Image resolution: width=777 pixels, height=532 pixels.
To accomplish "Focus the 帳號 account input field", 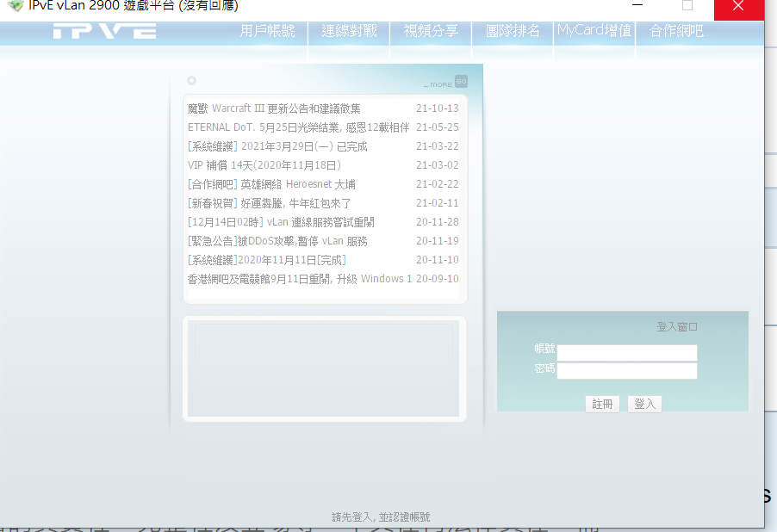I will [627, 353].
